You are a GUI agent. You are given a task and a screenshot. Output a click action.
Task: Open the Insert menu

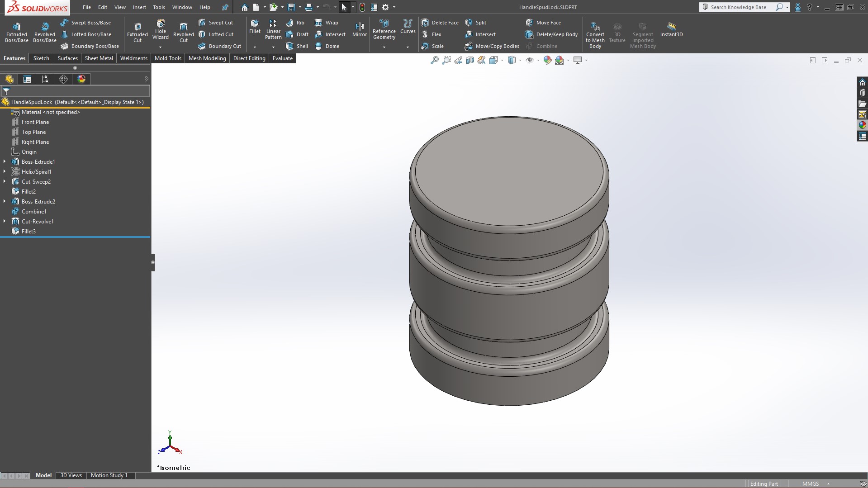(x=139, y=7)
